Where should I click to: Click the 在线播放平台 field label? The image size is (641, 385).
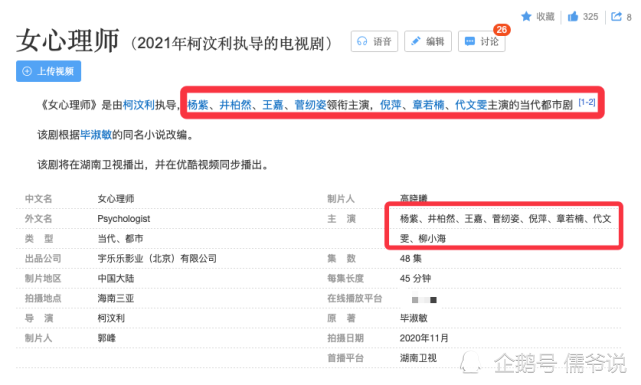click(354, 298)
